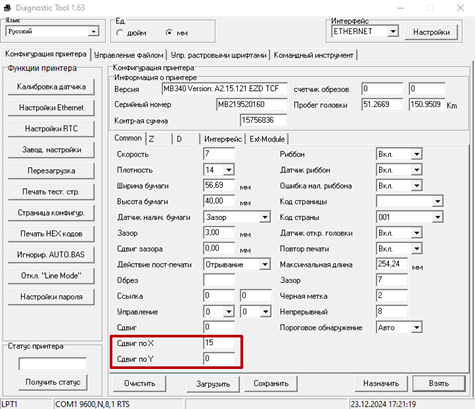Click Настройки пароля button
Image resolution: width=475 pixels, height=409 pixels.
coord(51,297)
